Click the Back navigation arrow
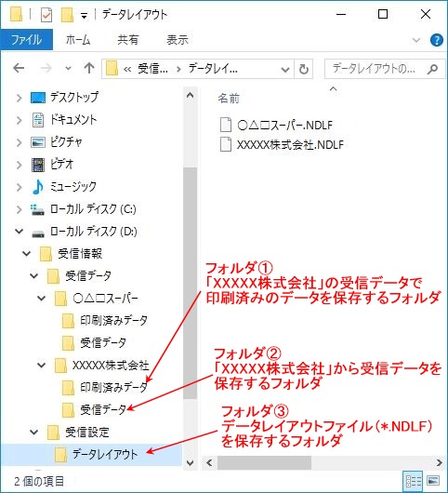This screenshot has width=448, height=493. point(20,68)
